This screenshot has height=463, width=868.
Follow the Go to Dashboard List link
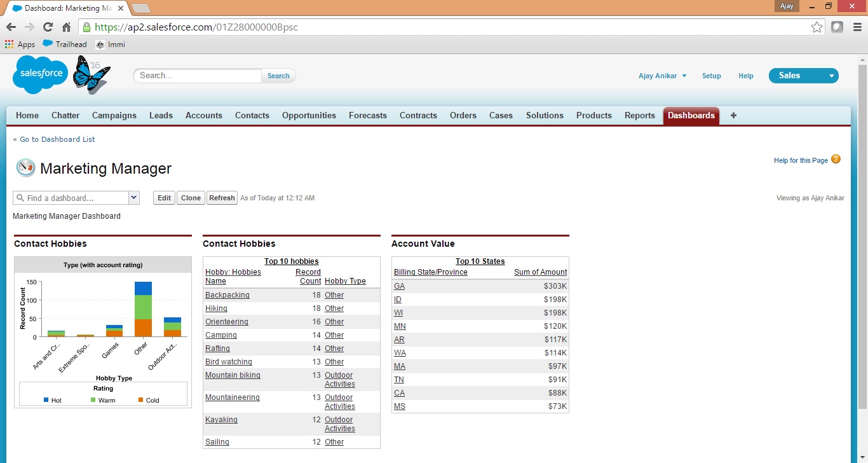[x=57, y=139]
